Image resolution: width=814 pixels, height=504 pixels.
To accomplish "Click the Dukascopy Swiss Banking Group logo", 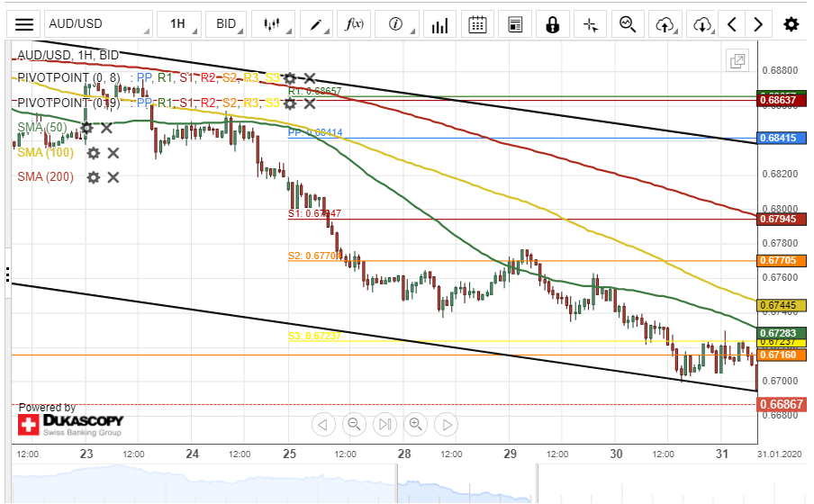I will pos(70,424).
